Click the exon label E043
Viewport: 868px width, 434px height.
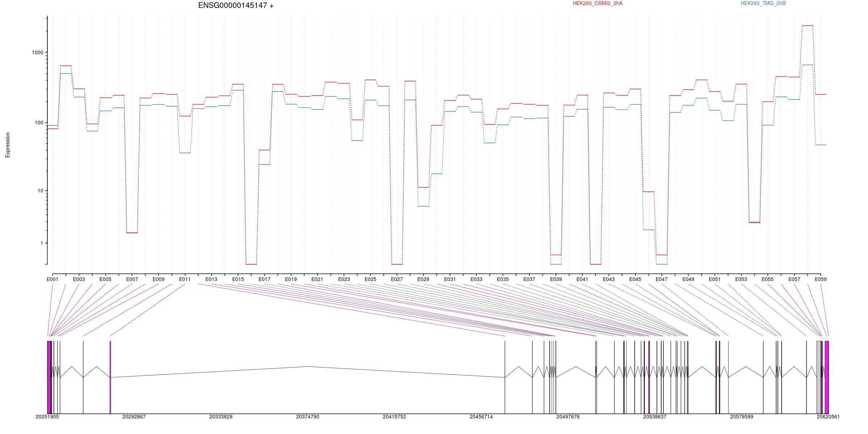(x=609, y=279)
